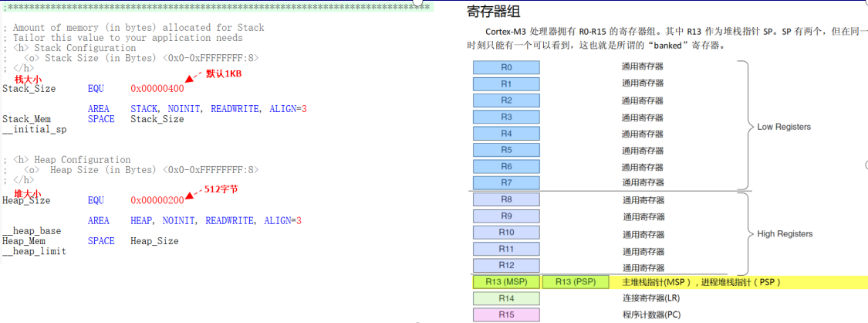Image resolution: width=868 pixels, height=323 pixels.
Task: Click the AREA STACK, NOINIT directive line
Action: pyautogui.click(x=197, y=109)
